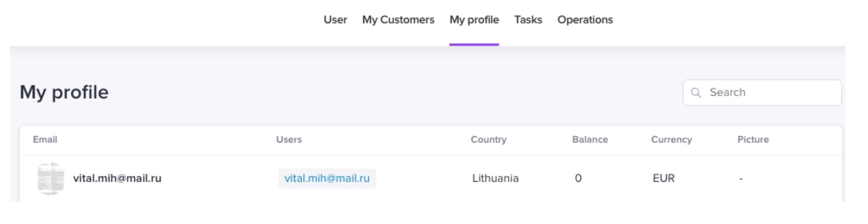The width and height of the screenshot is (868, 224).
Task: Open the vital.mih@mail.ru user link
Action: (327, 178)
